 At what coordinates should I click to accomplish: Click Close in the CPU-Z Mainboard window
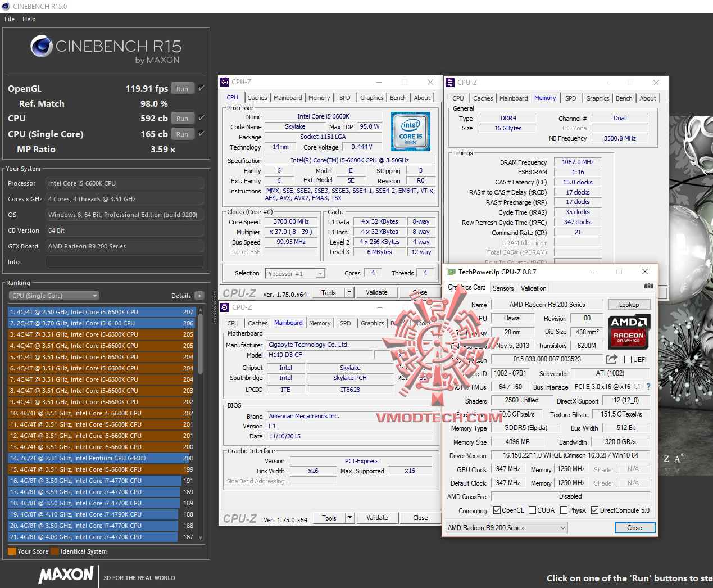point(420,518)
